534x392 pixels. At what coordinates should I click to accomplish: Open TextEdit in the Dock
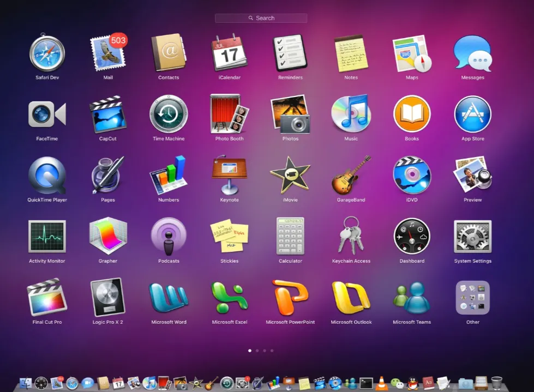click(x=443, y=383)
